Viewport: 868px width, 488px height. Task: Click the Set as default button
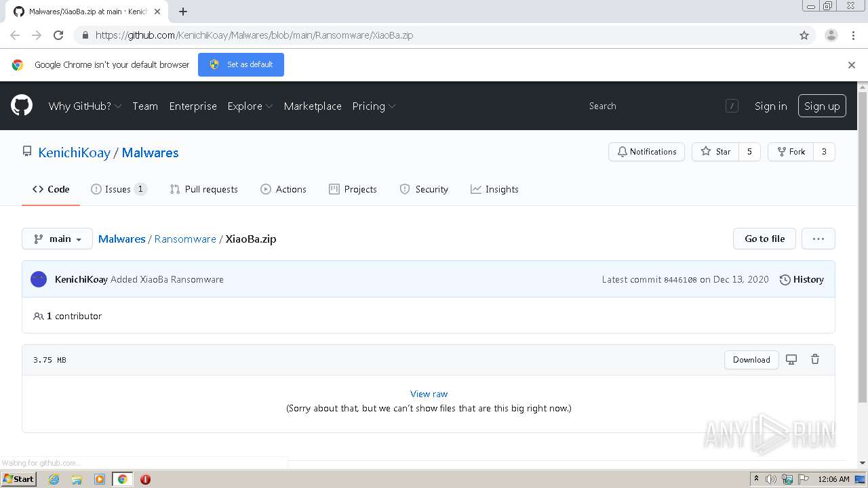[241, 64]
